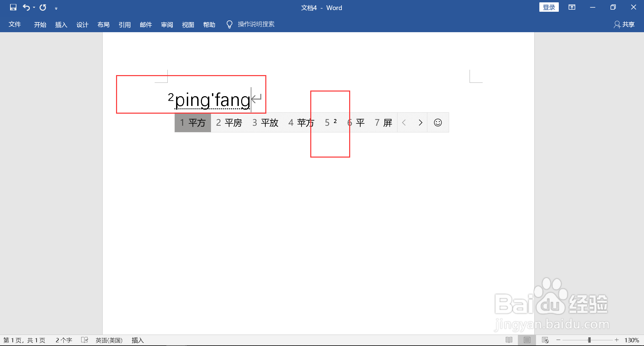Select IME candidate 5 superscript ²
This screenshot has width=644, height=346.
point(331,123)
